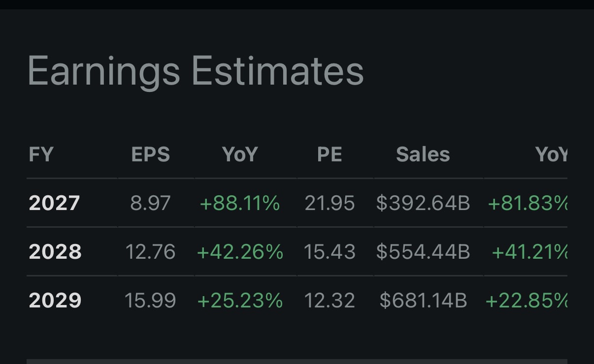Click the 8.97 EPS value

150,203
